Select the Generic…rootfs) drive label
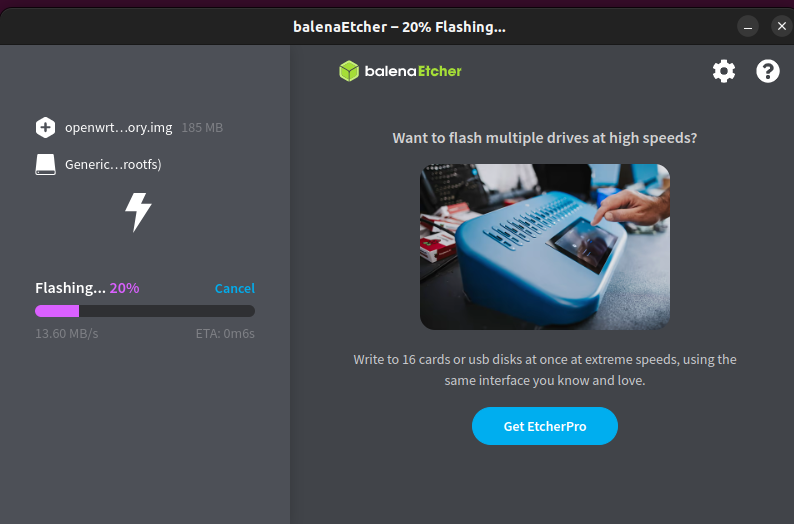 113,165
